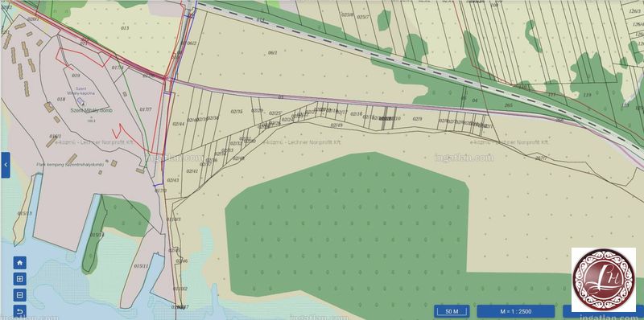Select parcel label 015/13
This screenshot has width=644, height=320.
pyautogui.click(x=24, y=213)
